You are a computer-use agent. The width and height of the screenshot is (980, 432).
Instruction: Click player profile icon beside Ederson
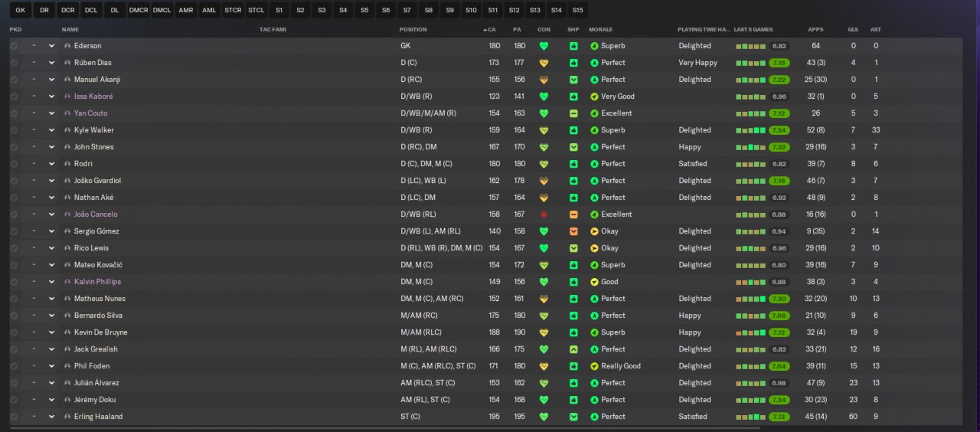click(x=67, y=46)
